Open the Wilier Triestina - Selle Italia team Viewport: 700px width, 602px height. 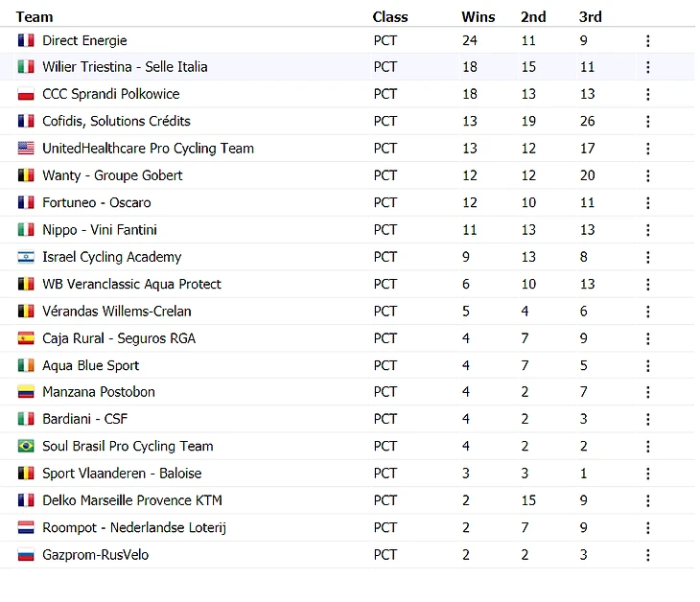click(125, 67)
